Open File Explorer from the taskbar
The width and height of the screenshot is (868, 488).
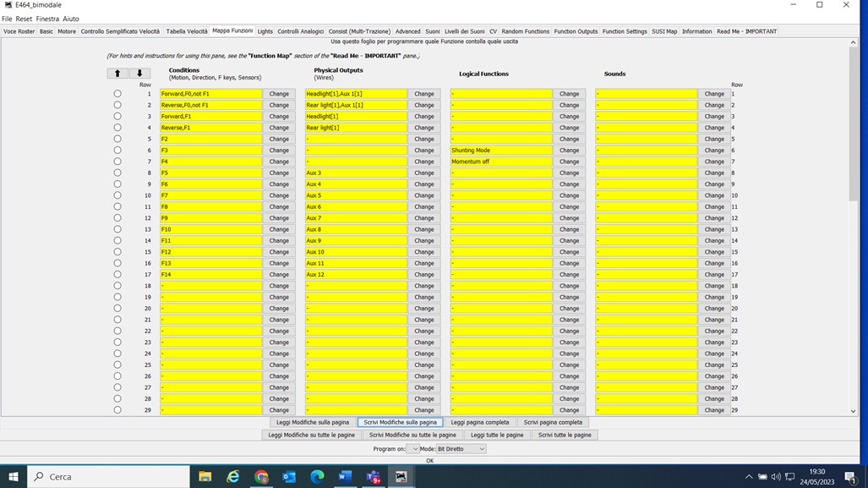[205, 476]
